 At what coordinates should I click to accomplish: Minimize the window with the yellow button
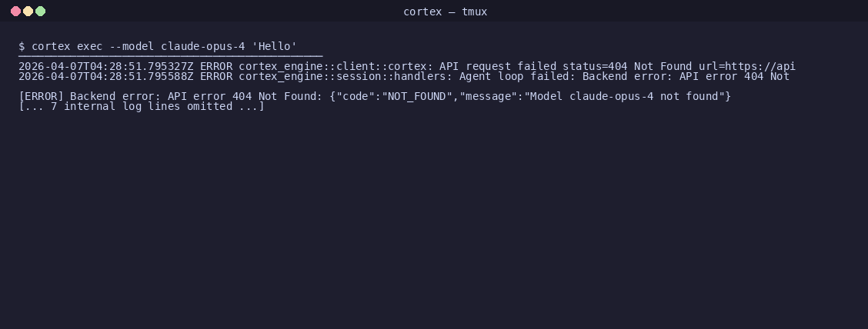[x=28, y=11]
